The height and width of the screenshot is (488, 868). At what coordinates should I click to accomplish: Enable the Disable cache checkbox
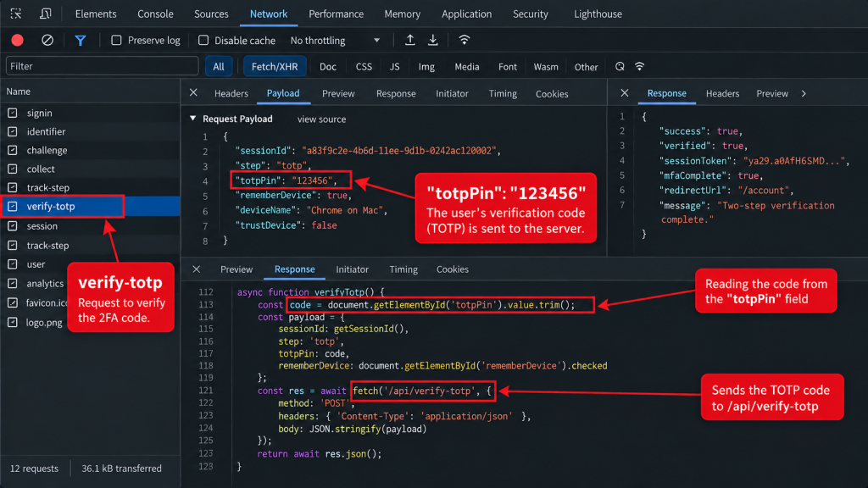click(x=203, y=41)
